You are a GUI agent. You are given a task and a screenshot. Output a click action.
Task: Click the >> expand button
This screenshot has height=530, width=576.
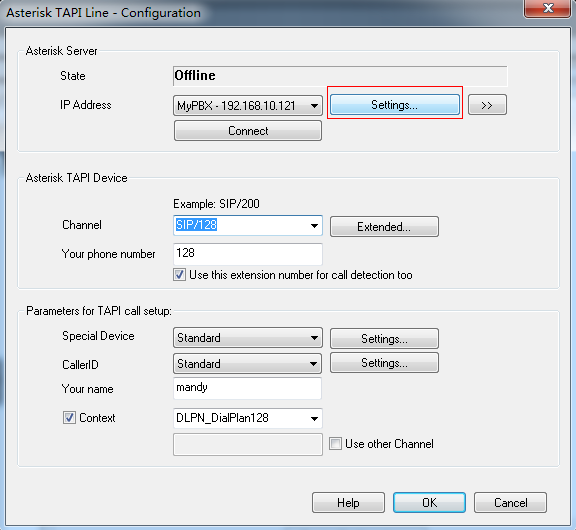click(x=487, y=105)
